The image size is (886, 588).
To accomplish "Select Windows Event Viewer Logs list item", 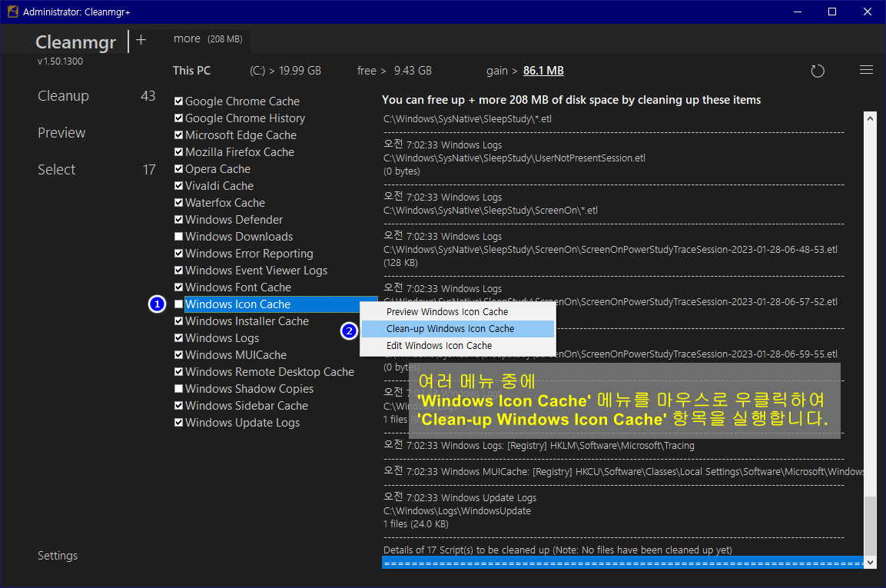I will click(256, 271).
